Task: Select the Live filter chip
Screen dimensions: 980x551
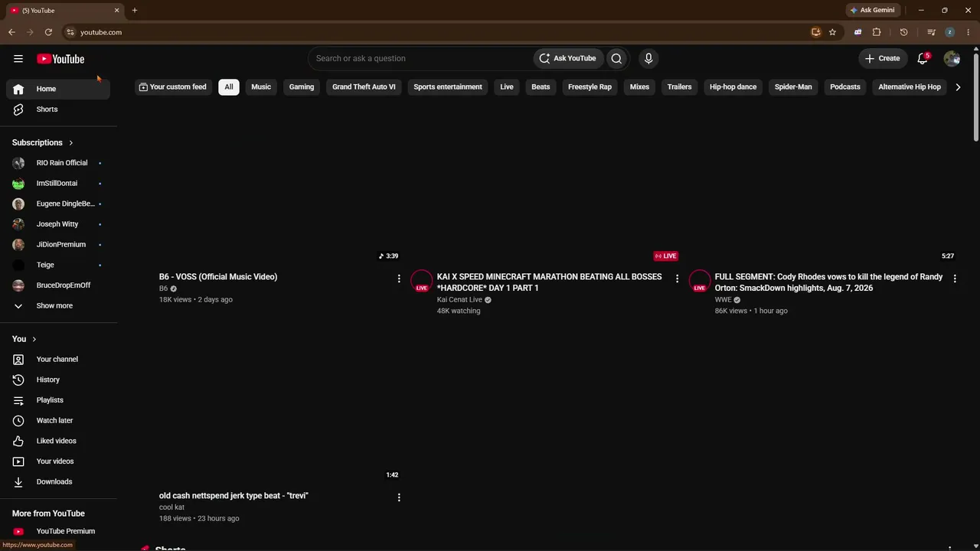Action: [507, 87]
